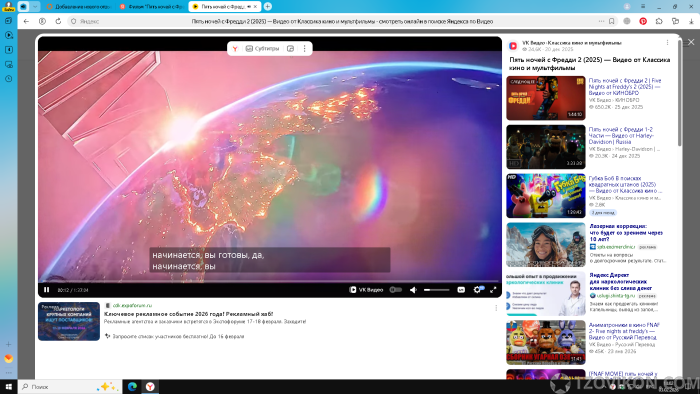
Task: Open the three-dot menu above video
Action: click(x=304, y=48)
